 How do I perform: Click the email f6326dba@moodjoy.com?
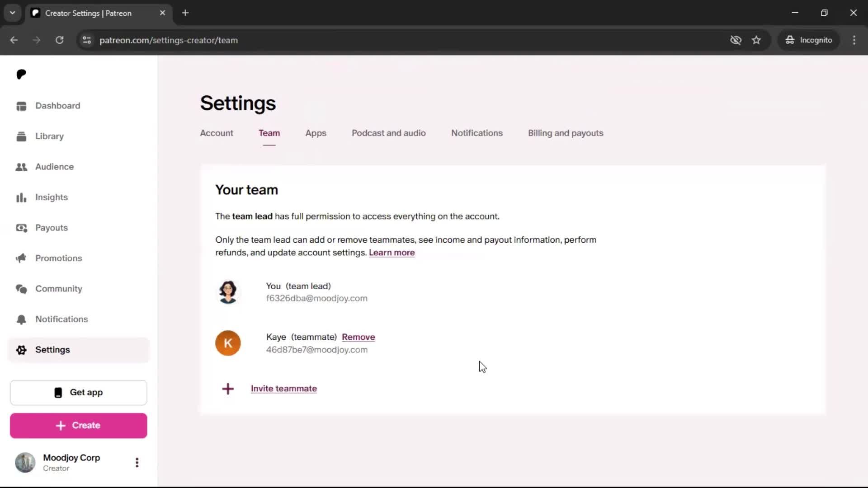[316, 299]
